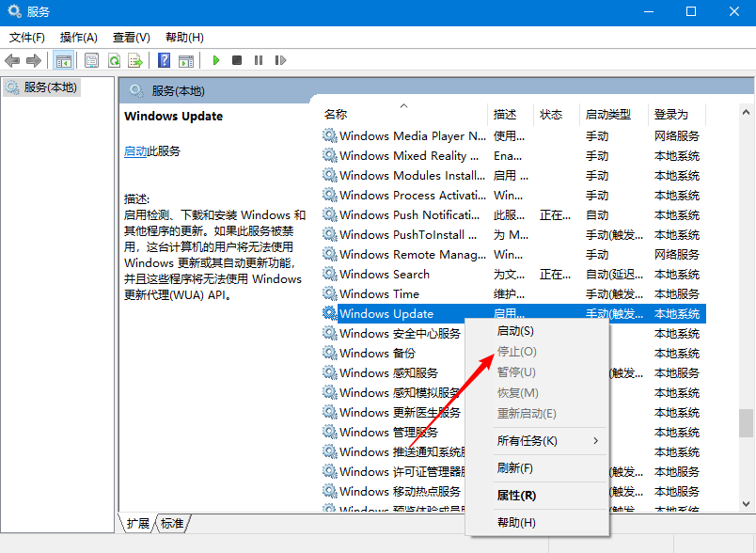Screen dimensions: 756x553
Task: Select the Windows Push Notificati... service
Action: click(514, 215)
